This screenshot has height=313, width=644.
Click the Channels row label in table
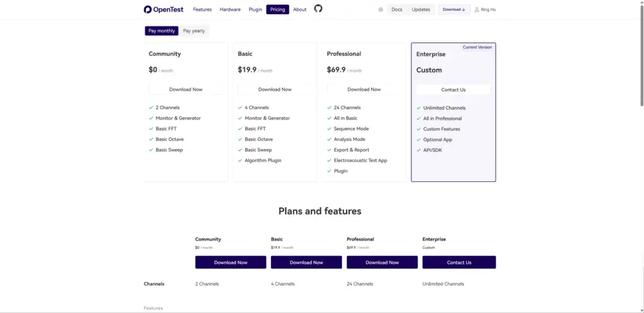point(154,284)
